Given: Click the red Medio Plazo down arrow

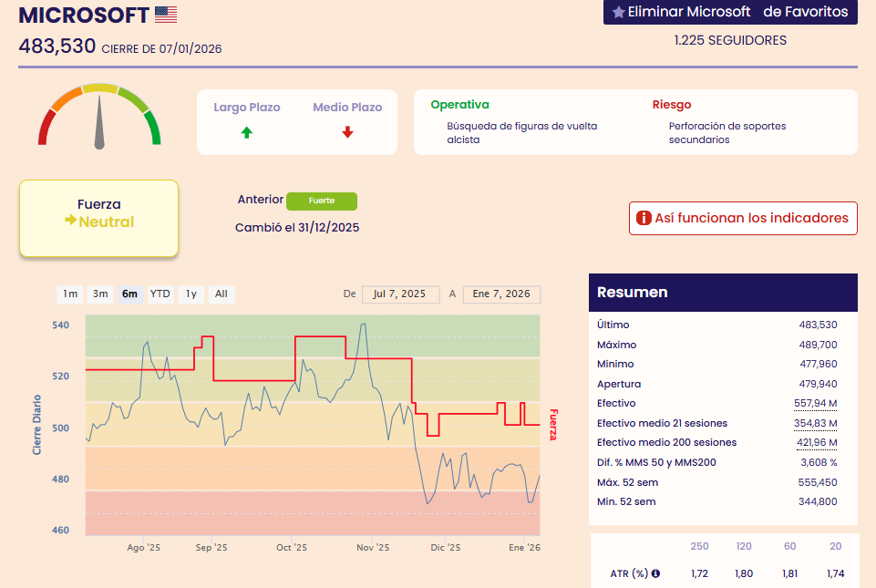Looking at the screenshot, I should 347,132.
